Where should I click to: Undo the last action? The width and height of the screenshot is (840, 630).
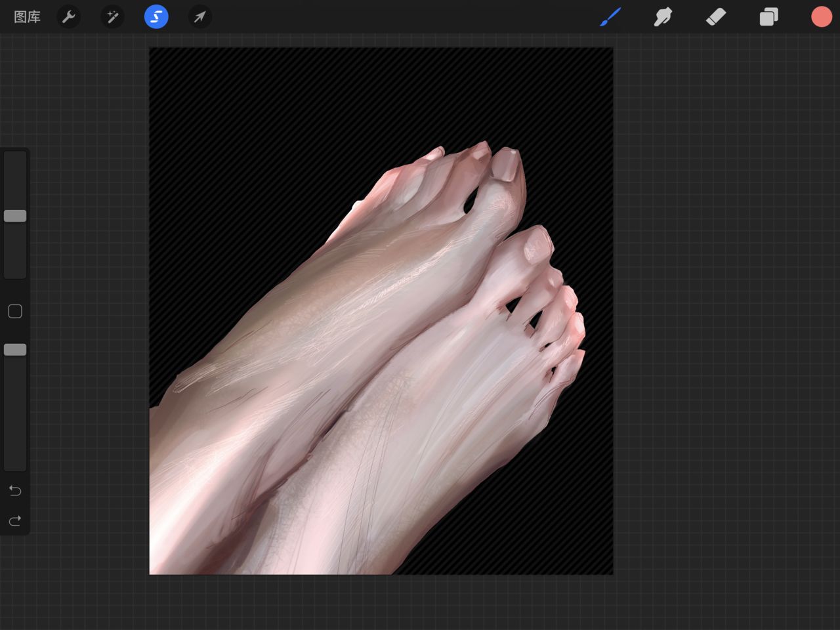15,491
